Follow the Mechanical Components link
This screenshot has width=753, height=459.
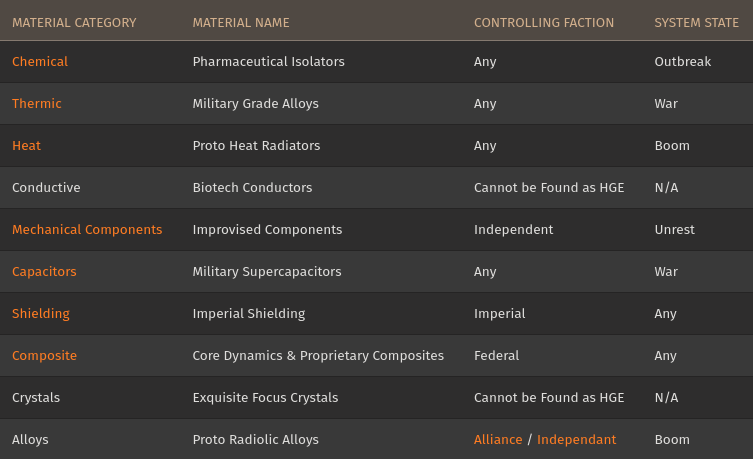pyautogui.click(x=87, y=230)
